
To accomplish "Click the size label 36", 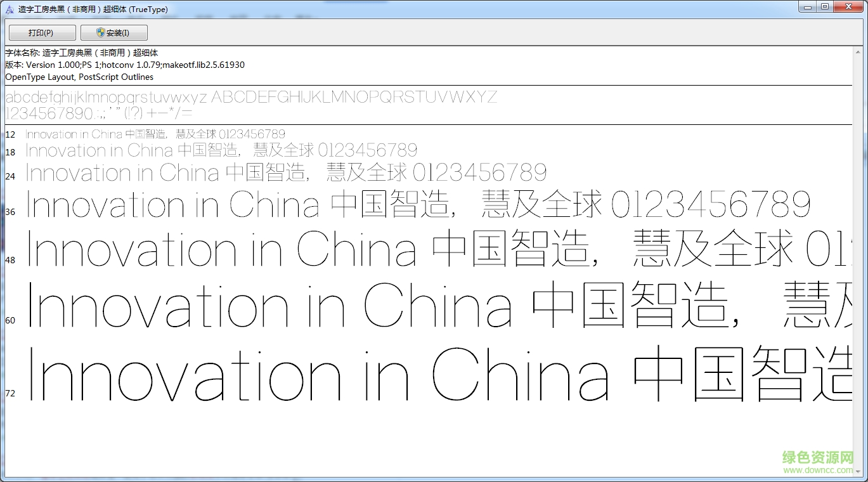I will click(10, 212).
